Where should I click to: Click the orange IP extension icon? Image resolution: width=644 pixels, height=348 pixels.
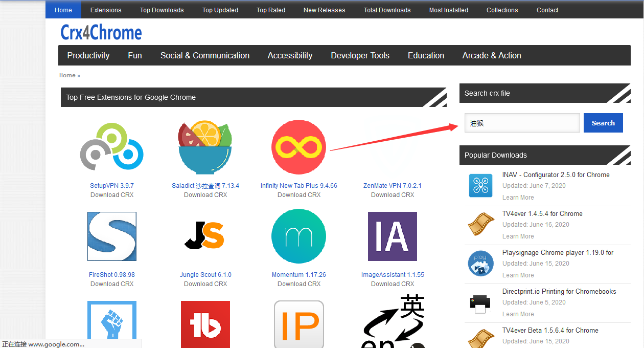tap(298, 324)
